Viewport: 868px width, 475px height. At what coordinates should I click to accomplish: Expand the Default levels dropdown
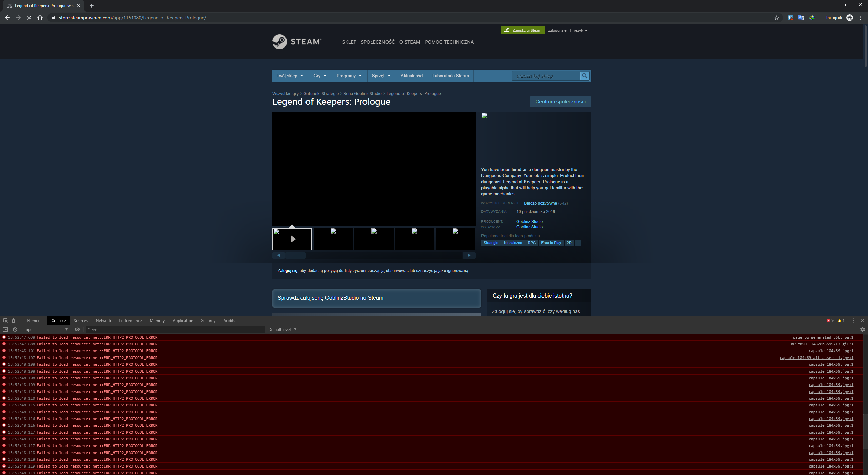[x=282, y=329]
